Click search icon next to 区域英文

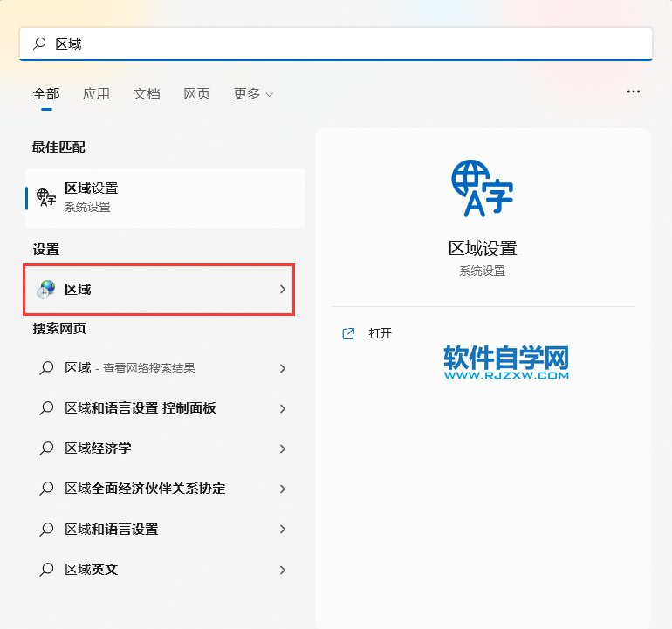pyautogui.click(x=46, y=570)
